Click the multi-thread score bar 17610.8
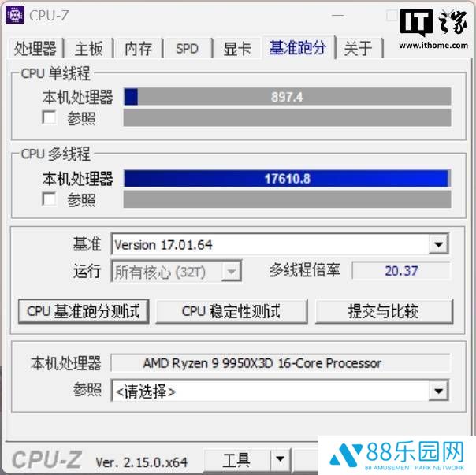This screenshot has height=475, width=476. [287, 178]
